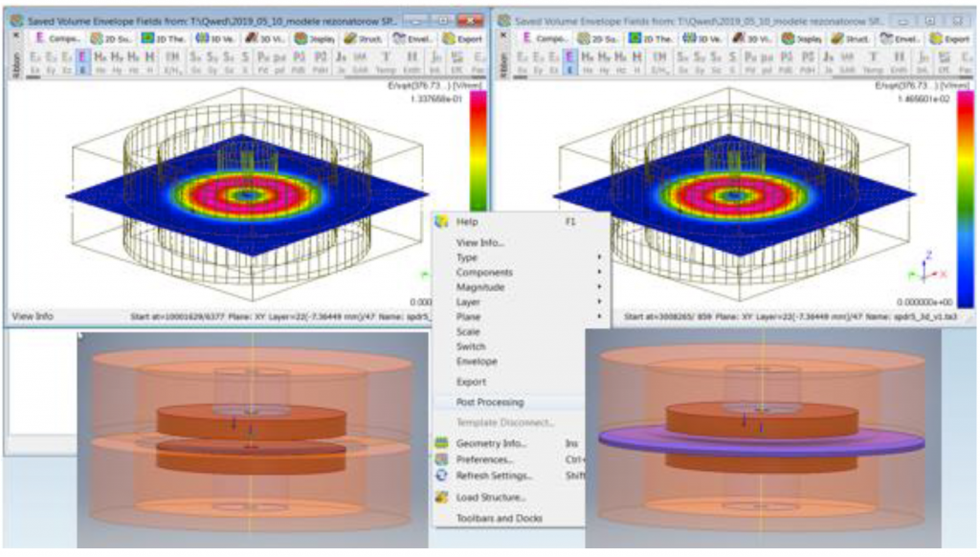This screenshot has width=980, height=557.
Task: Click Export tab in left window ribbon
Action: click(x=462, y=38)
